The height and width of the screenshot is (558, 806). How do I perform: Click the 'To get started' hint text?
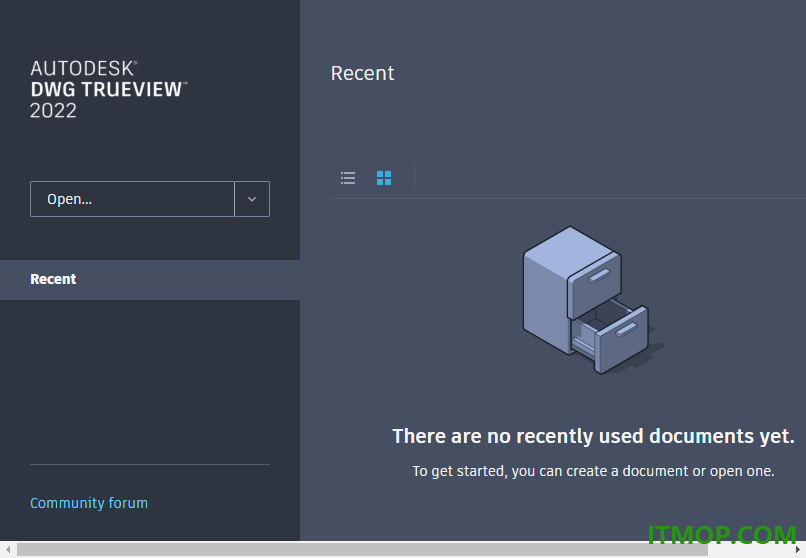coord(593,471)
